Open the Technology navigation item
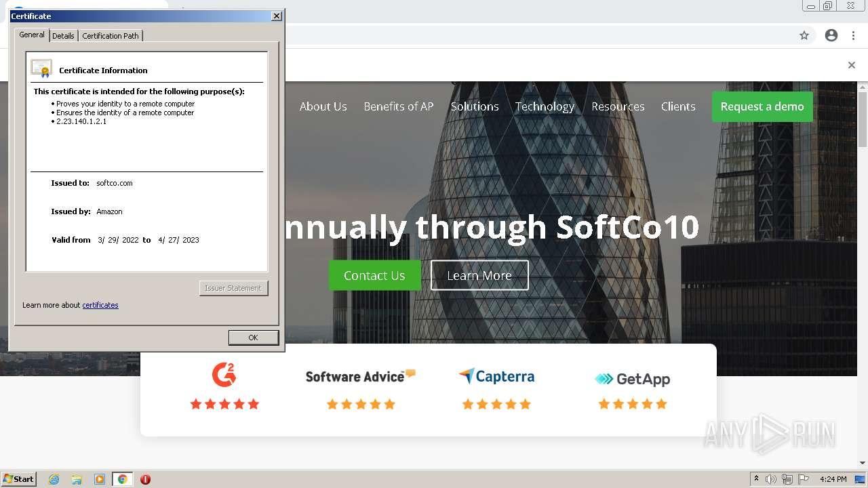Screen dimensions: 868x488 545,106
